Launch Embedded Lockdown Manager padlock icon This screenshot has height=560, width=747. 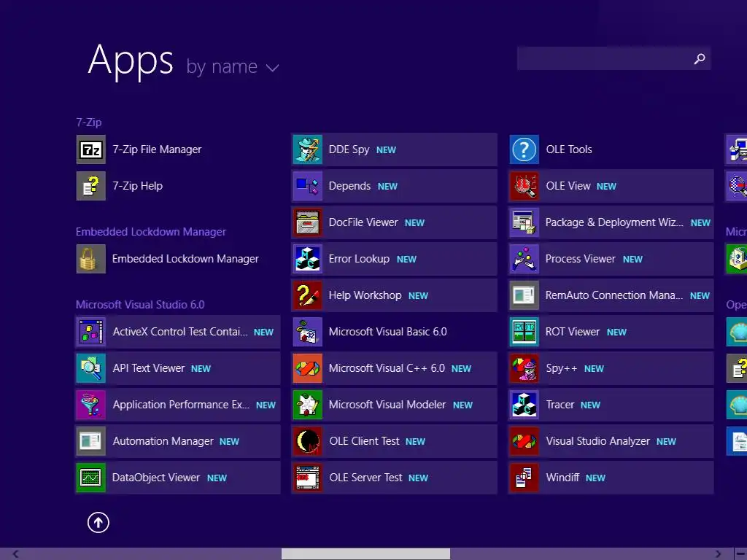tap(91, 259)
